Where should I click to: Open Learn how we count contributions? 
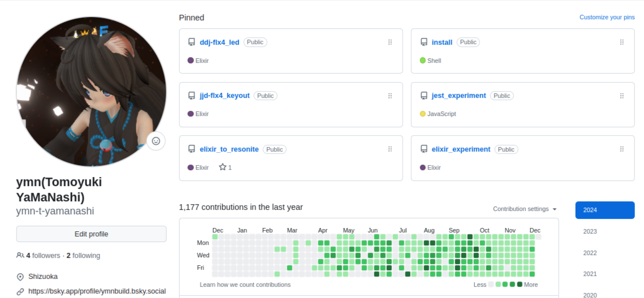point(245,284)
